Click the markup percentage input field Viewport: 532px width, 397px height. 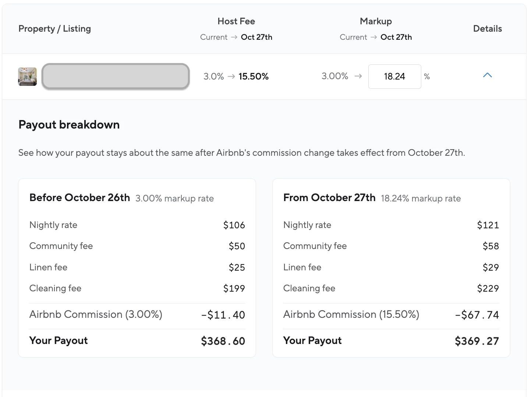[394, 77]
